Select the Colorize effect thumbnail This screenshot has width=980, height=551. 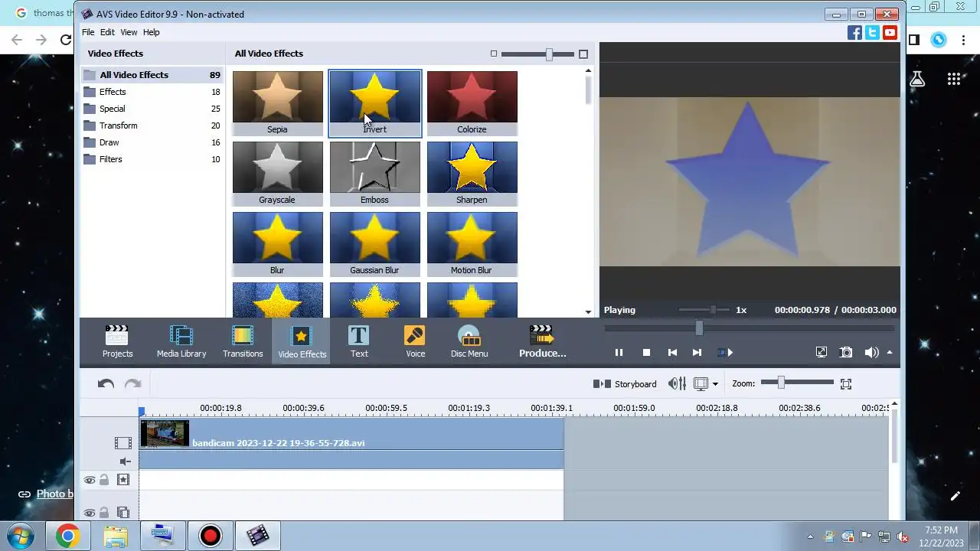[x=472, y=103]
